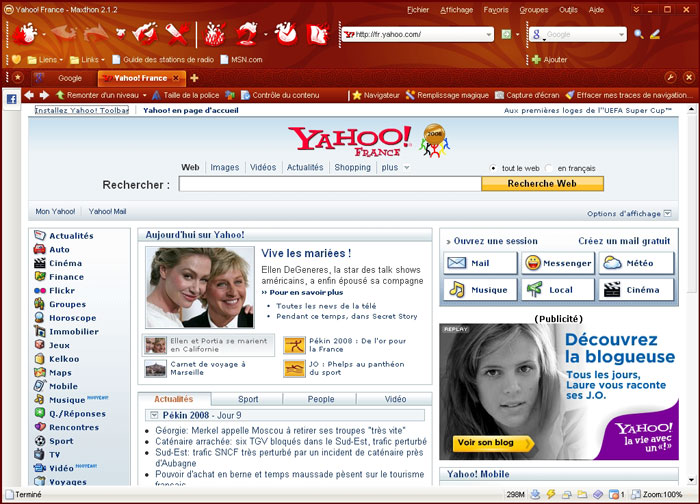This screenshot has width=700, height=504.
Task: Open Remonter d'un niveau dropdown arrow
Action: (144, 95)
